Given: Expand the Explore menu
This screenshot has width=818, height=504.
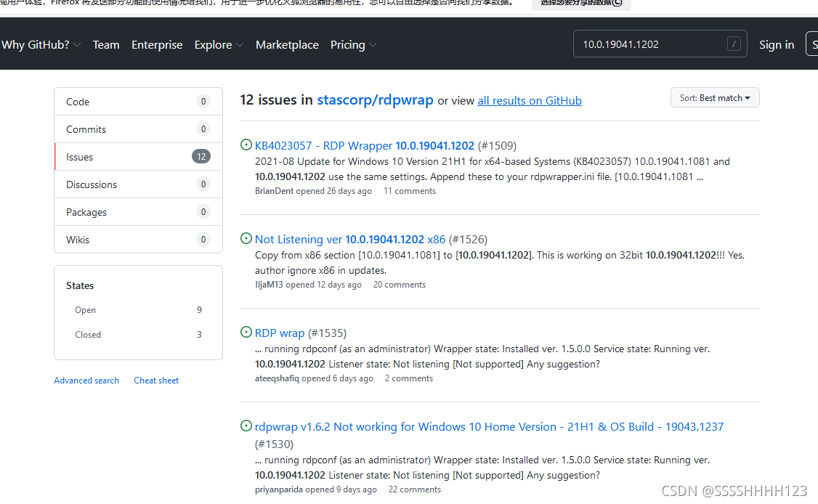Looking at the screenshot, I should click(x=219, y=45).
